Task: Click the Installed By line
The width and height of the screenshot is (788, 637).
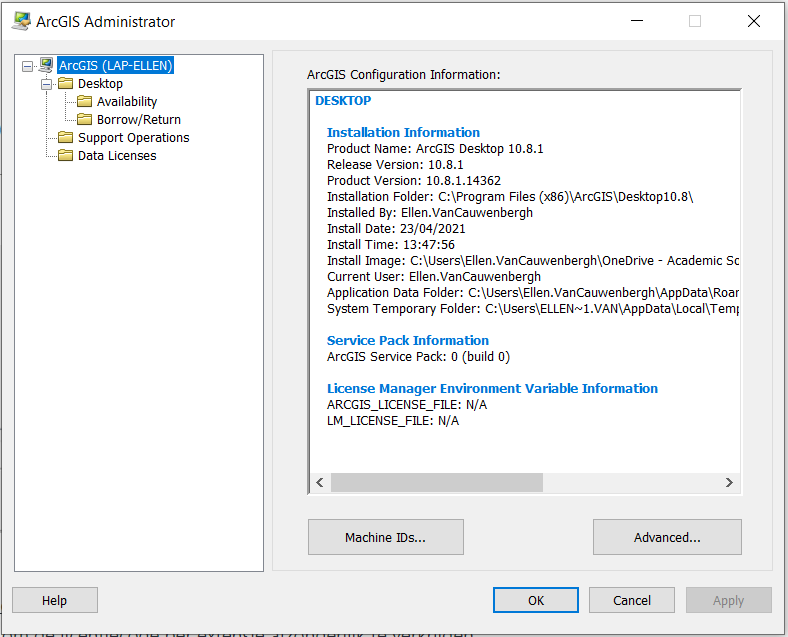Action: point(430,213)
